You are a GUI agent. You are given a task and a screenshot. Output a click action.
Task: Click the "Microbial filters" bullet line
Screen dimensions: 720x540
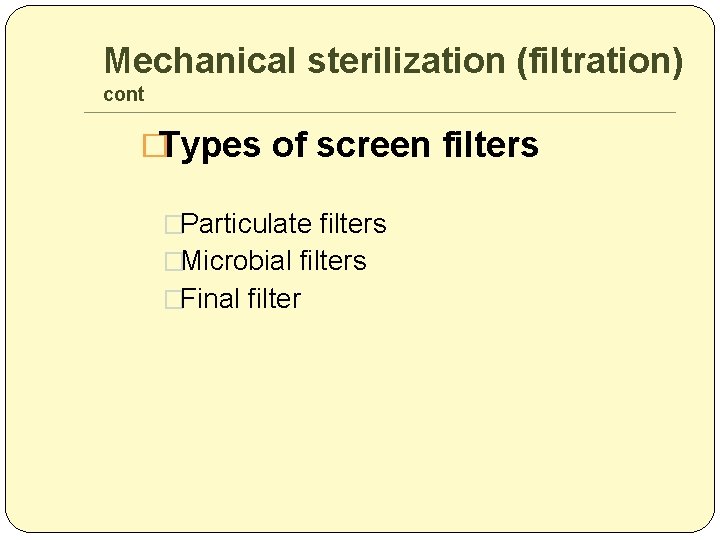[x=275, y=261]
